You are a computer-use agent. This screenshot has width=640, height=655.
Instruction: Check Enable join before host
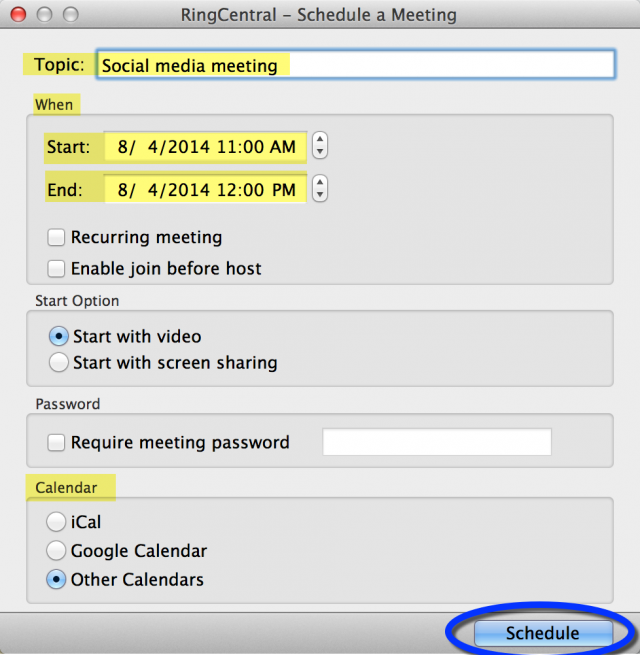[57, 268]
